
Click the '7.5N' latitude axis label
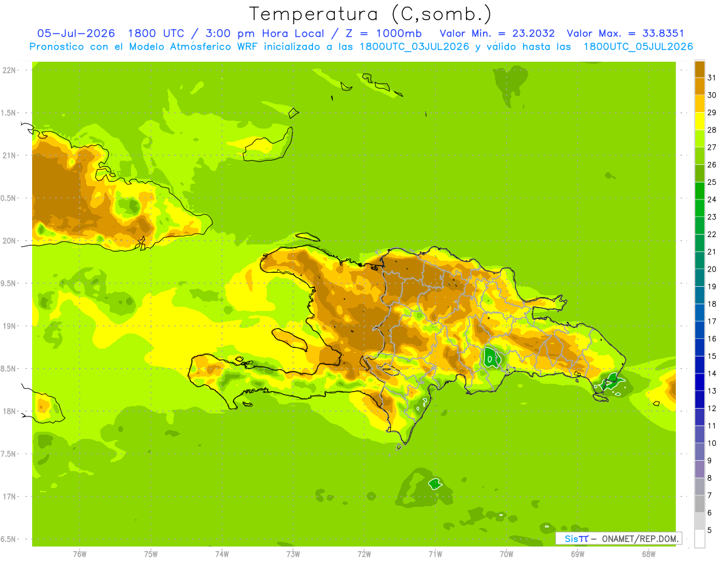point(8,454)
